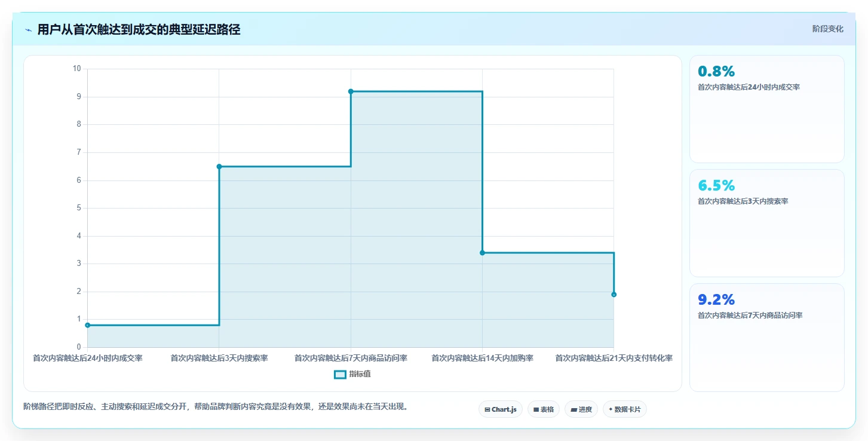Click the chart point at value 6.5
The image size is (868, 441).
(219, 167)
